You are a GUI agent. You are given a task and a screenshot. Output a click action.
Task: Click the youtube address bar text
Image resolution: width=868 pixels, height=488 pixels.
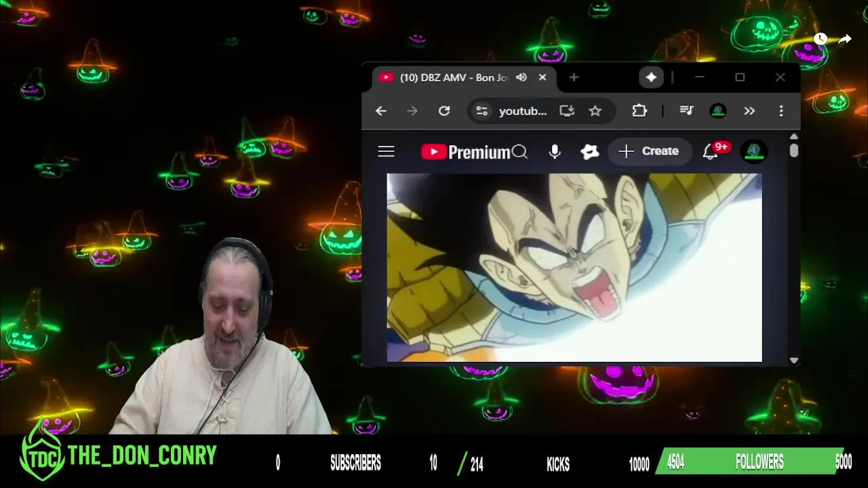[x=523, y=111]
